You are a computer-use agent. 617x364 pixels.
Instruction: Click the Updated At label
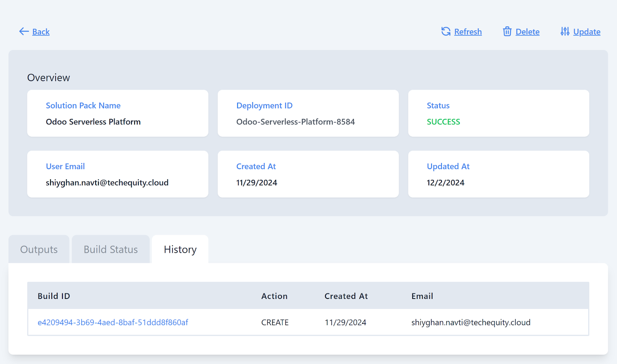coord(448,166)
